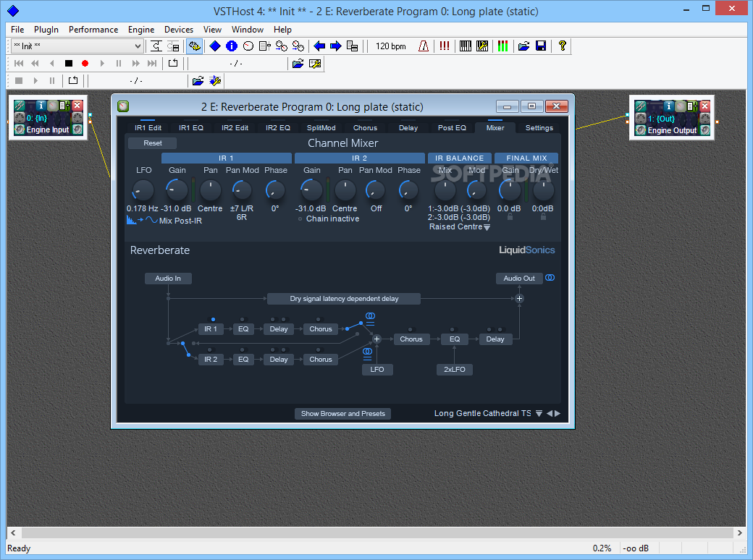Toggle EQ enable dot above IR 1 chain EQ

pos(242,319)
